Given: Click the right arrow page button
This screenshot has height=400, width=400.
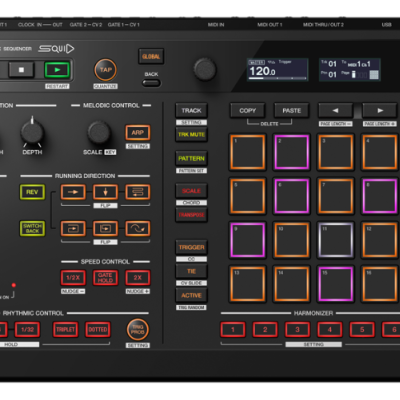Looking at the screenshot, I should click(380, 110).
